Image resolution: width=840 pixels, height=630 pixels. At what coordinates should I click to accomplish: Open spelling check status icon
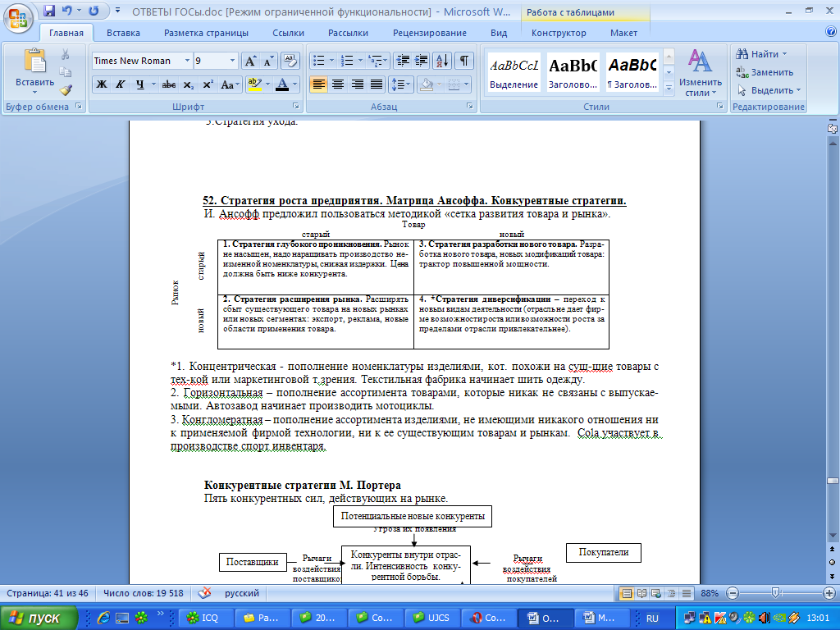coord(204,593)
